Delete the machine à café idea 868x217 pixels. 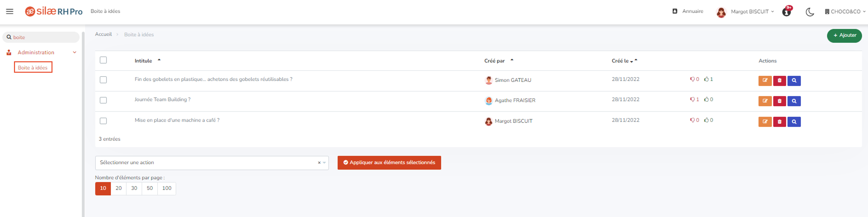click(779, 122)
